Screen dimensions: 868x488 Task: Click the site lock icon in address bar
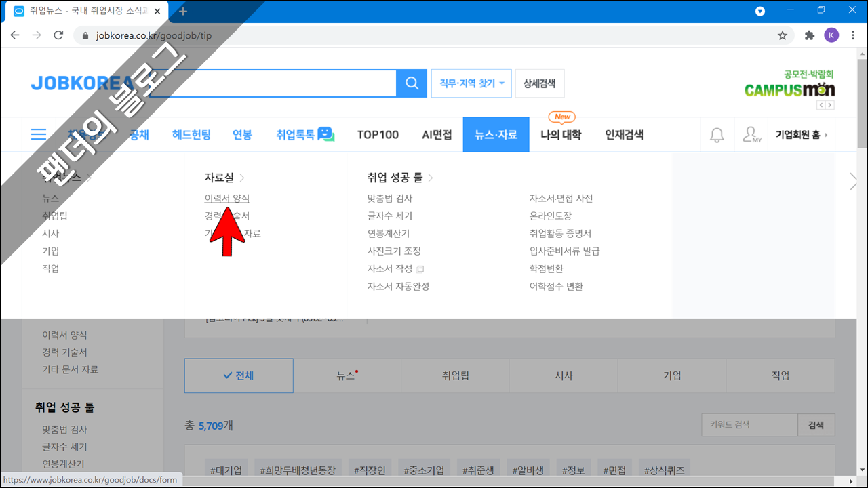pos(85,35)
